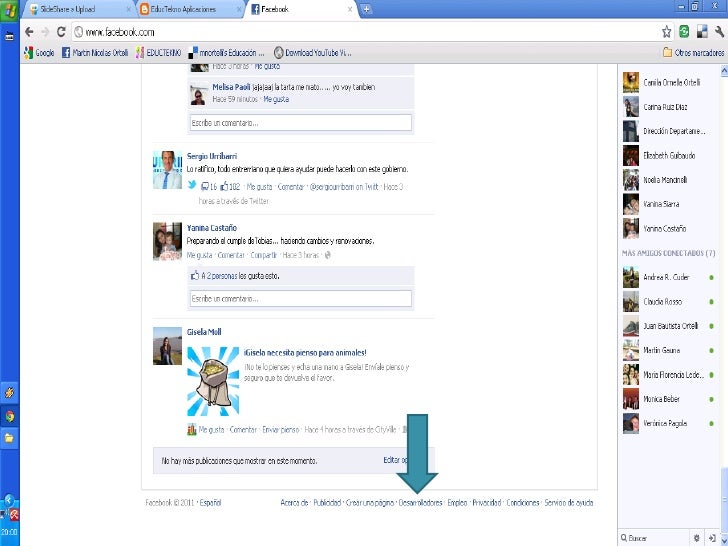Open ¡Gisela necesita pienso para animales! link
The height and width of the screenshot is (546, 728).
(x=305, y=353)
